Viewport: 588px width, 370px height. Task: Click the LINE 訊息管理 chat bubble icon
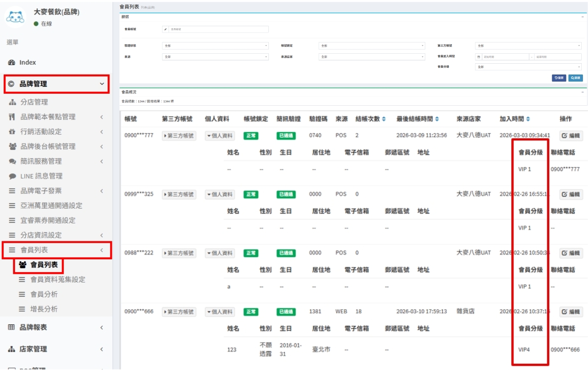(12, 176)
